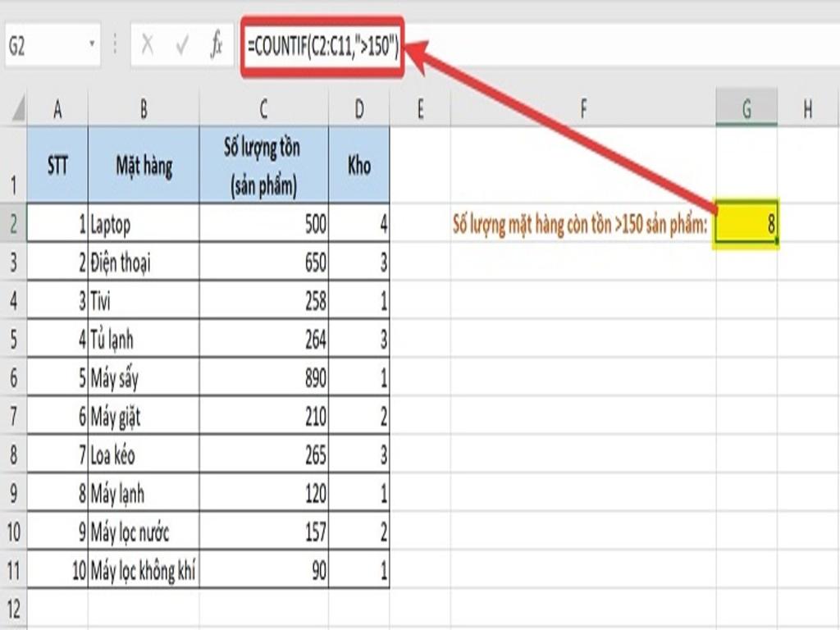
Task: Click the Name Box showing G2
Action: 45,46
